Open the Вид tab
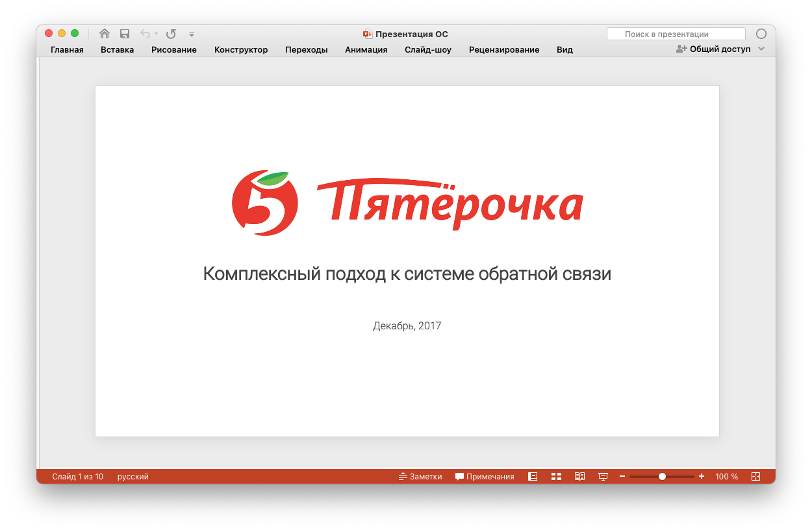This screenshot has height=532, width=812. click(x=565, y=49)
